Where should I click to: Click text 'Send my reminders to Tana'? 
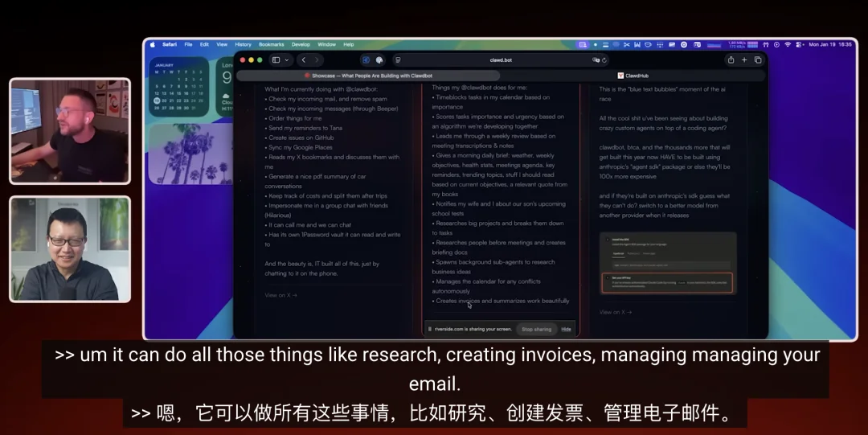[x=305, y=128]
